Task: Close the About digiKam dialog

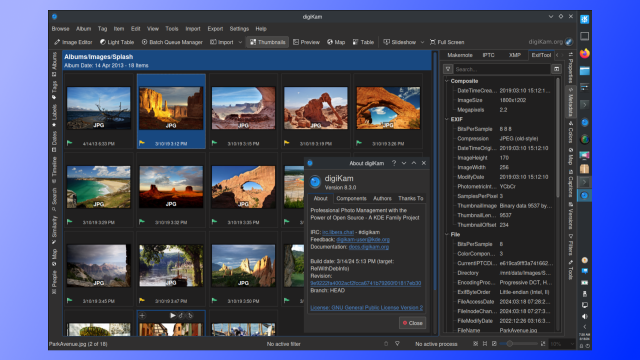Action: [x=412, y=323]
